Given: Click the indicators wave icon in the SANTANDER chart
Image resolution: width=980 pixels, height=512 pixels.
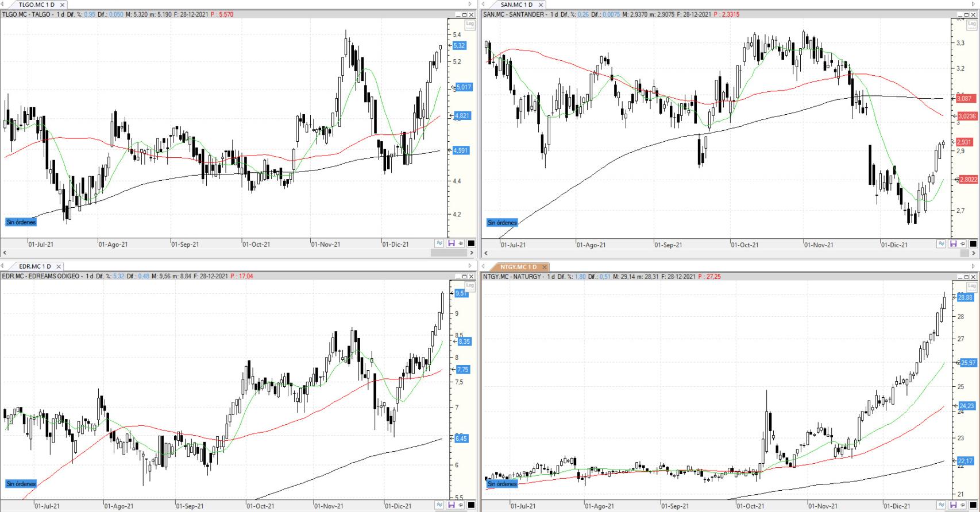Looking at the screenshot, I should 941,244.
